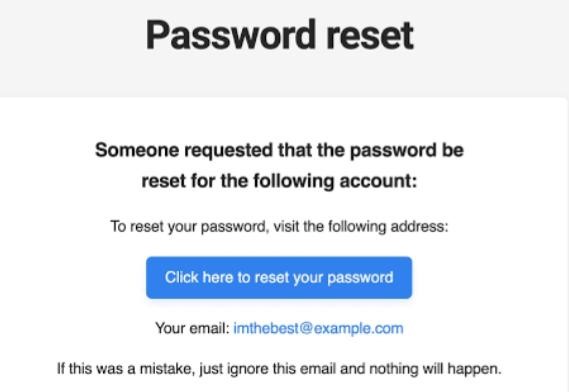Click the "Someone requested that the password be" line
569x392 pixels.
pos(279,150)
